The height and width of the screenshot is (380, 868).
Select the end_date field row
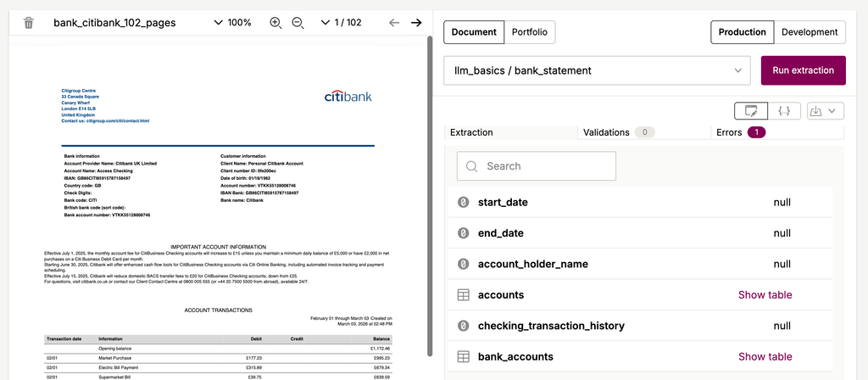pos(640,233)
